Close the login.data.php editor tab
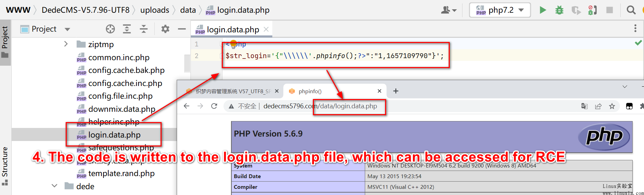The height and width of the screenshot is (195, 644). point(266,29)
